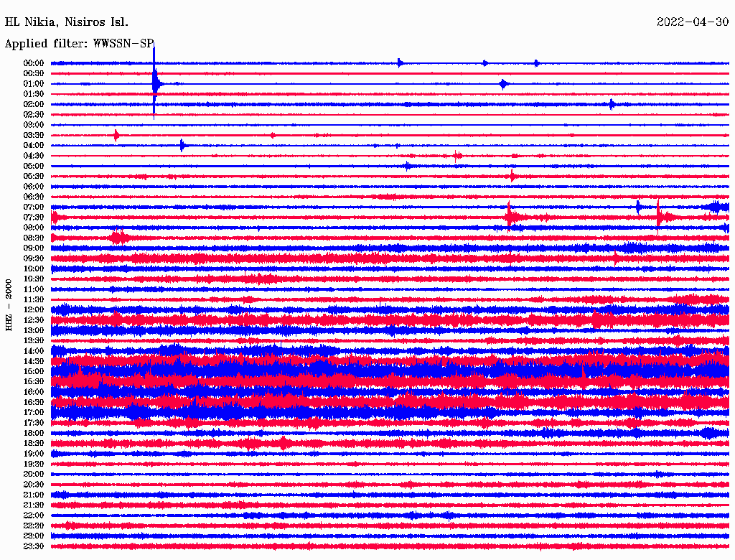This screenshot has width=735, height=560.
Task: Select the red burst on the 08:30 trace
Action: click(x=119, y=237)
